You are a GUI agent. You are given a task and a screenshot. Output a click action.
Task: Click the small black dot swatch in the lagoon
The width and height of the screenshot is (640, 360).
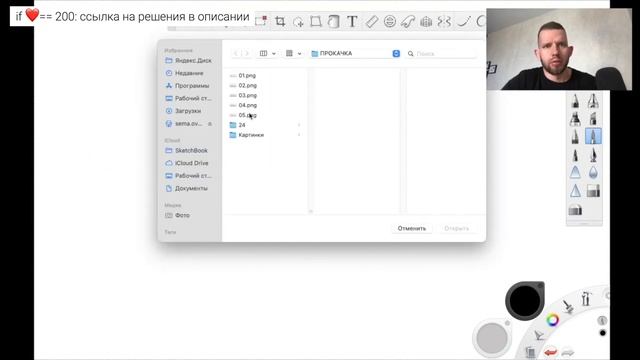tap(602, 333)
